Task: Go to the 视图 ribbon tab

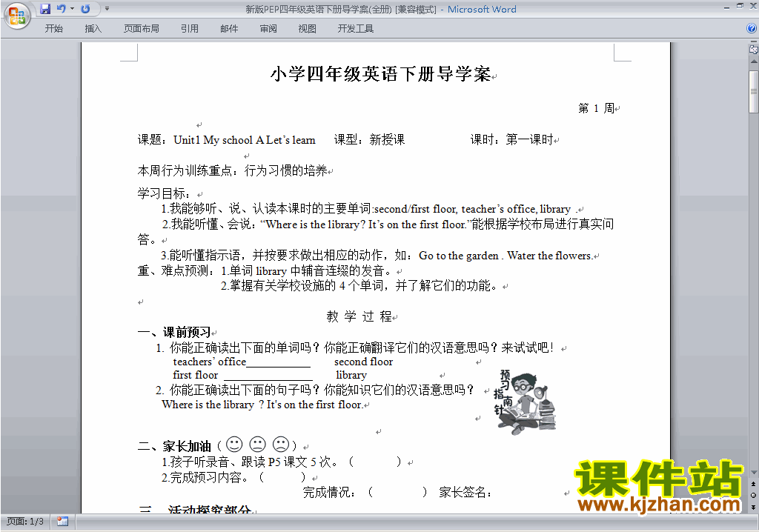Action: [308, 29]
